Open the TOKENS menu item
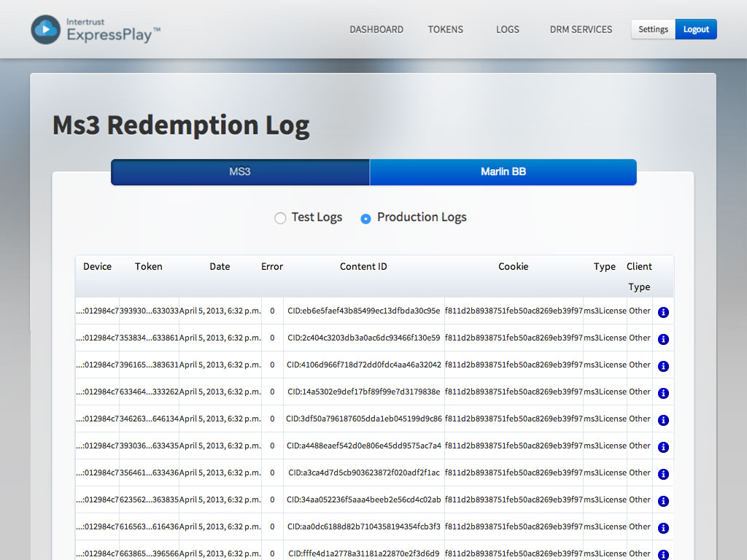This screenshot has height=560, width=747. (446, 29)
